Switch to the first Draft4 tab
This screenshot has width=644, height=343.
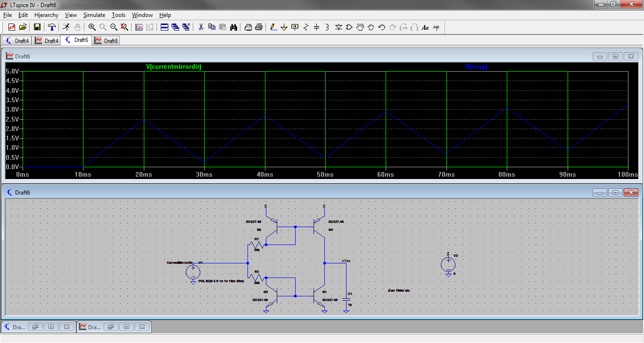[17, 41]
